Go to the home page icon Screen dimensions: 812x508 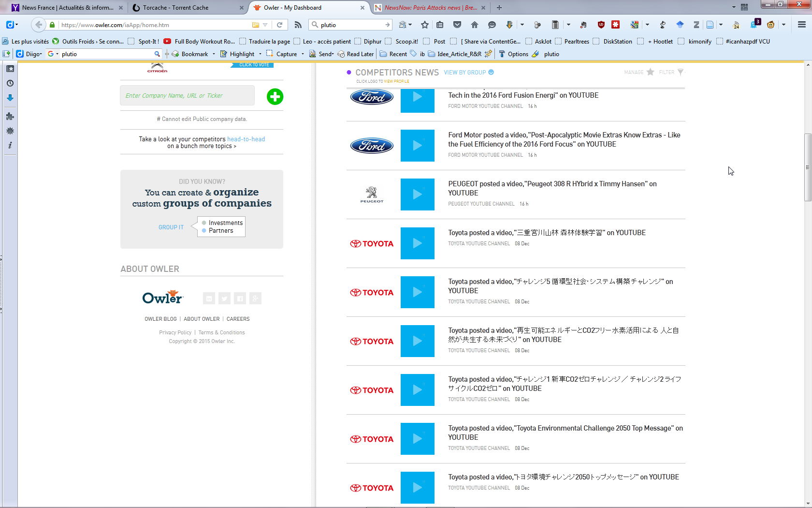pos(475,25)
